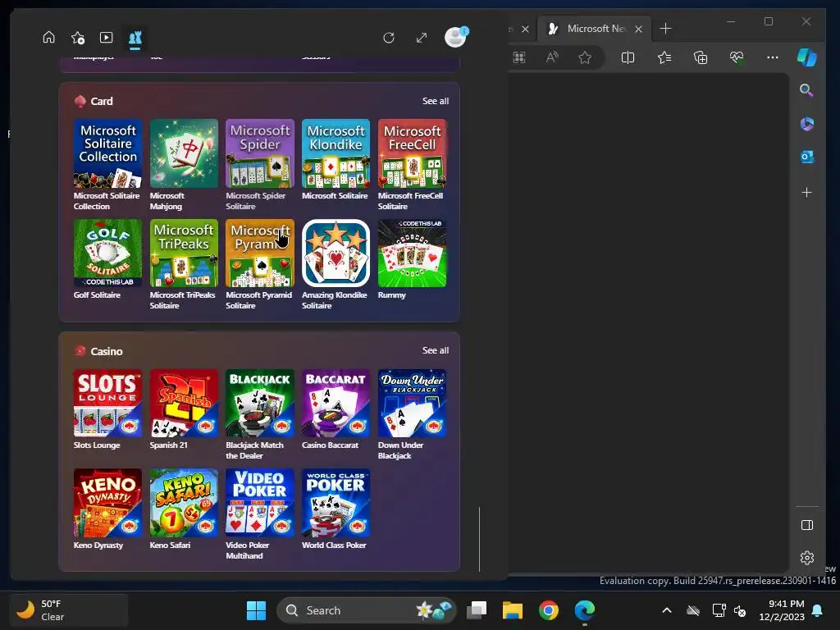Viewport: 840px width, 630px height.
Task: Expand the widgets panel to full view
Action: click(x=422, y=38)
